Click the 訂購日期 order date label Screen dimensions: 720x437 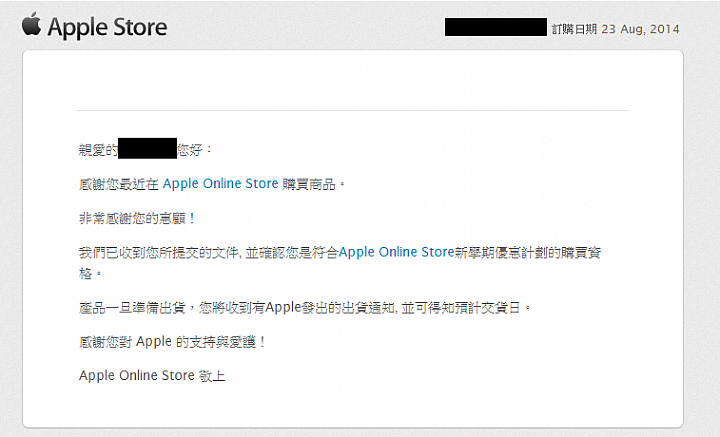tap(574, 29)
